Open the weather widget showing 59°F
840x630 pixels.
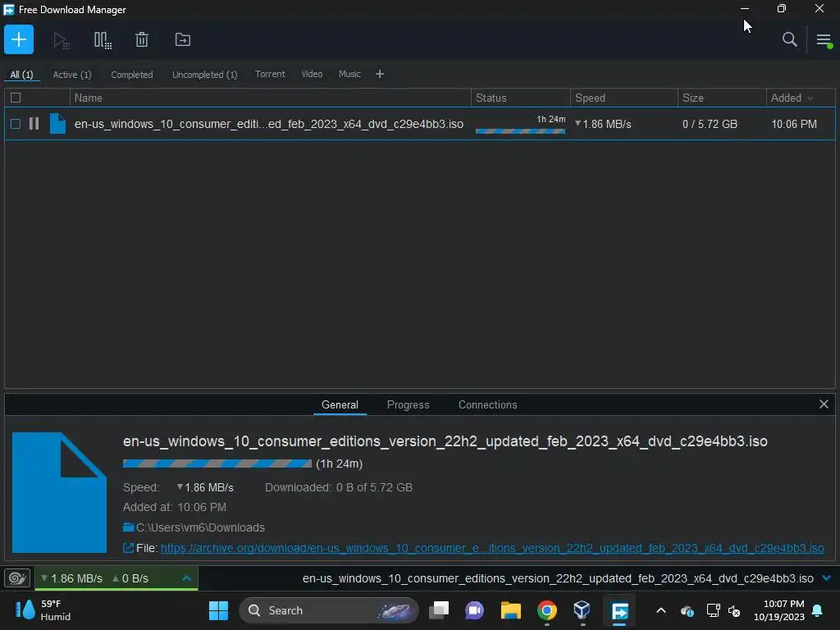point(43,610)
